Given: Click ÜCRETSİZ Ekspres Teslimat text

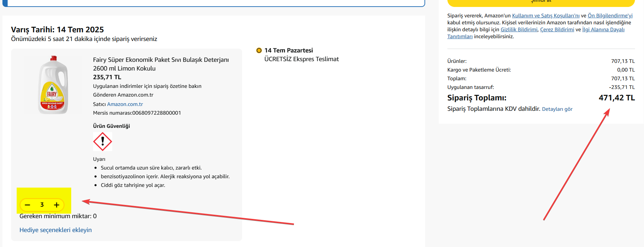Looking at the screenshot, I should coord(302,59).
